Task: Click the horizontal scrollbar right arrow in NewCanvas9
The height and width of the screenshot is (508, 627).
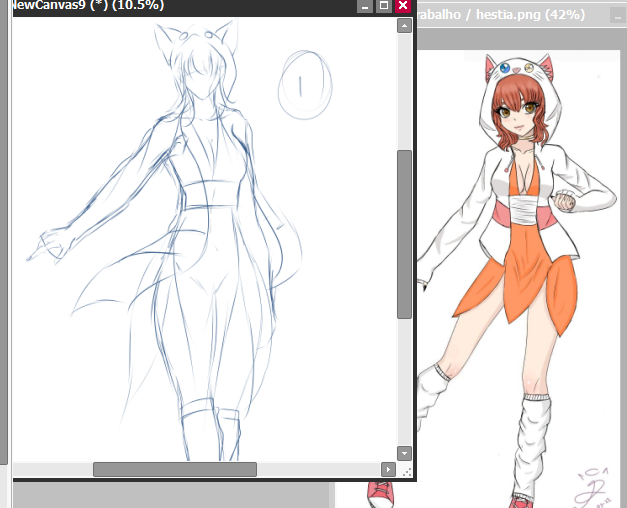Action: [388, 469]
